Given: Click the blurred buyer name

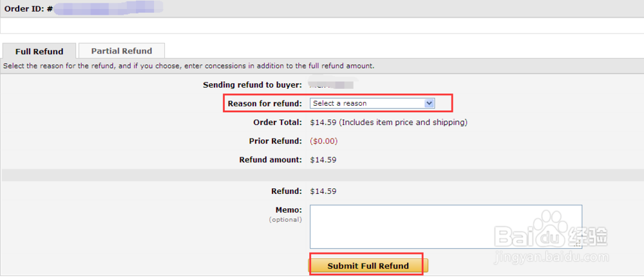Looking at the screenshot, I should 332,85.
